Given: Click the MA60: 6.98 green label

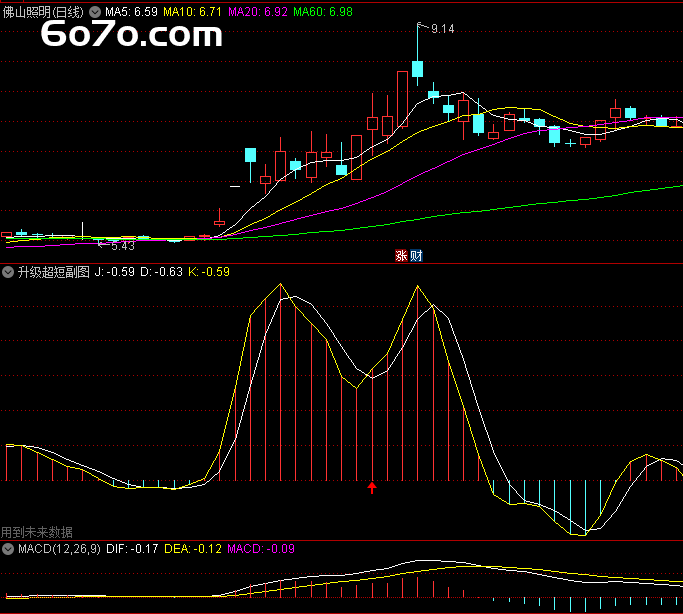Looking at the screenshot, I should coord(323,12).
